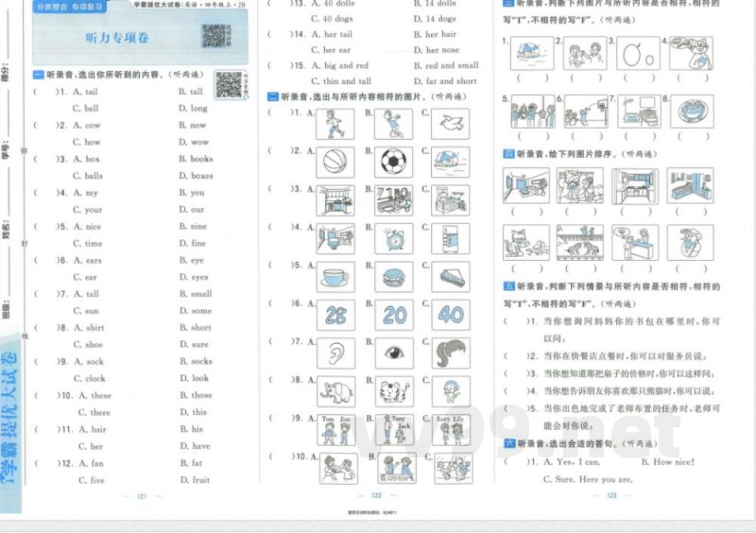This screenshot has width=756, height=533.
Task: Select the elephant picture in question 8
Action: [x=335, y=391]
